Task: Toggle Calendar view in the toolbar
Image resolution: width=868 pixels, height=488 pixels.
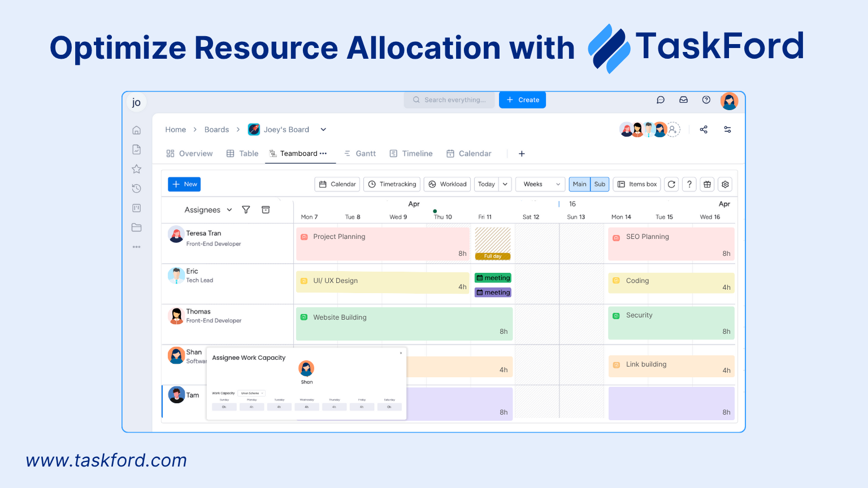Action: 337,184
